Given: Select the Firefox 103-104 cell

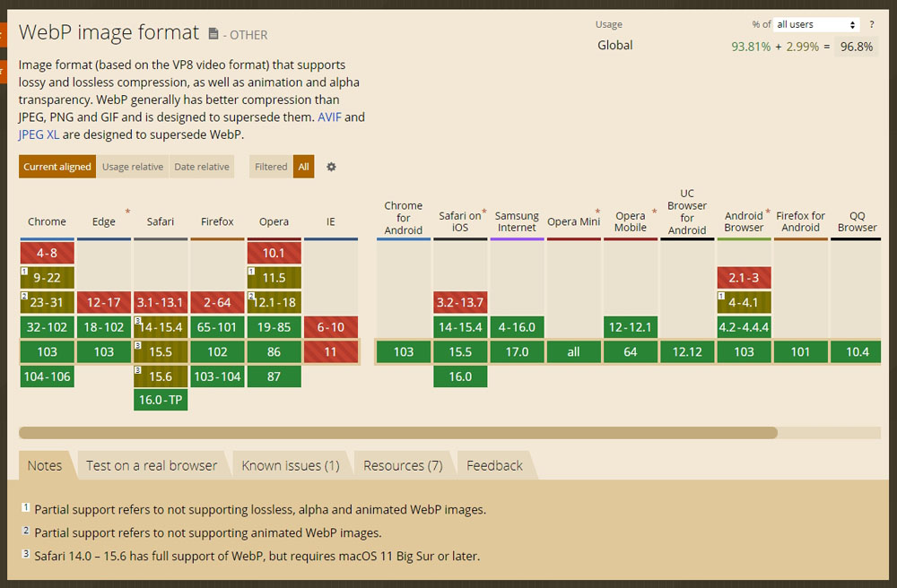Looking at the screenshot, I should pyautogui.click(x=217, y=376).
